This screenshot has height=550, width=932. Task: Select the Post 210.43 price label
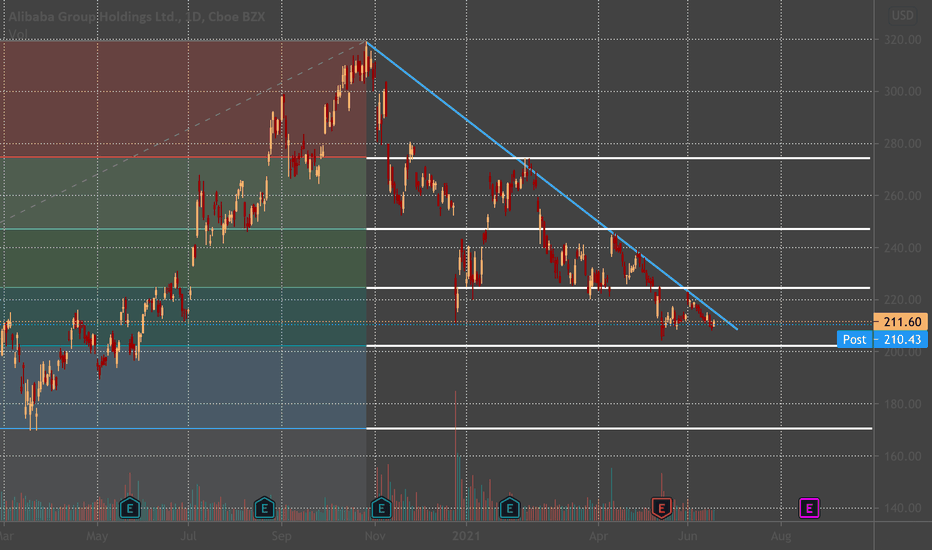(882, 340)
